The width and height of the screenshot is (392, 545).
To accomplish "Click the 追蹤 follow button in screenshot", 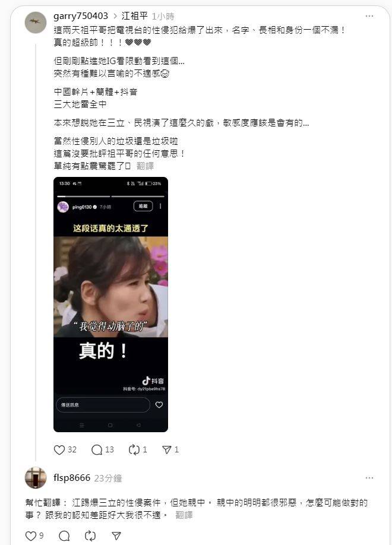I will click(x=143, y=206).
